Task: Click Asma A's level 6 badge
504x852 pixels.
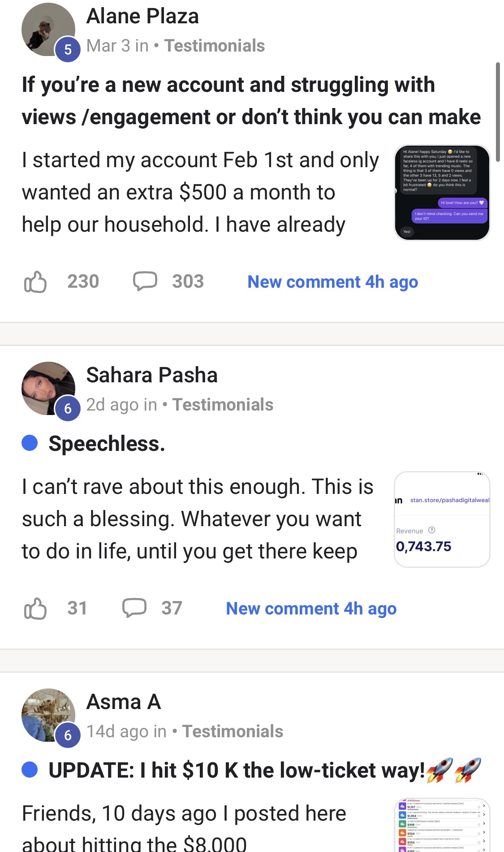Action: (68, 735)
